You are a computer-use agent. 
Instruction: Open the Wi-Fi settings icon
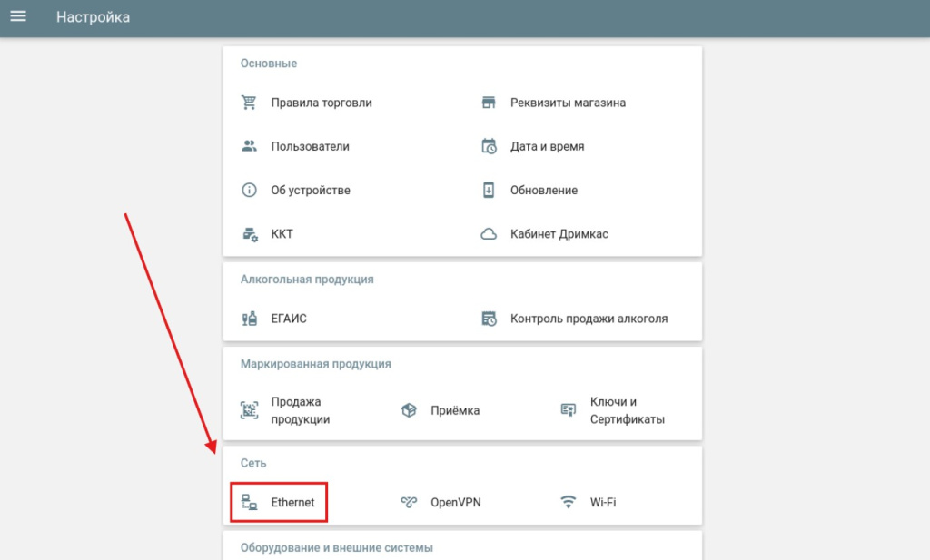click(x=567, y=501)
